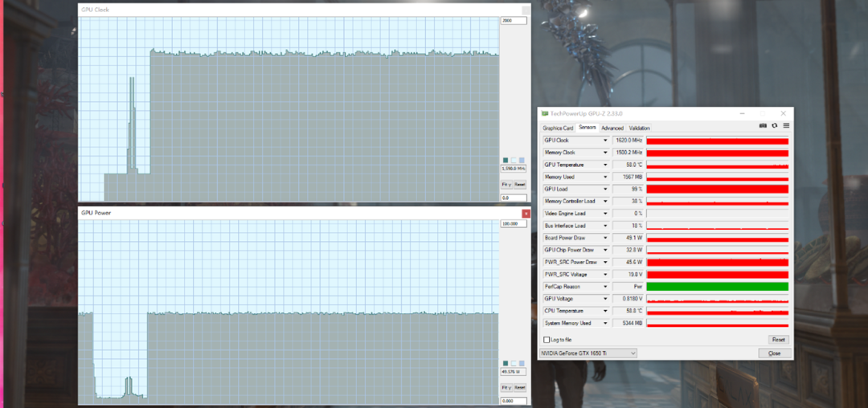The height and width of the screenshot is (408, 868).
Task: Minimize the GPU-Z window
Action: point(743,113)
